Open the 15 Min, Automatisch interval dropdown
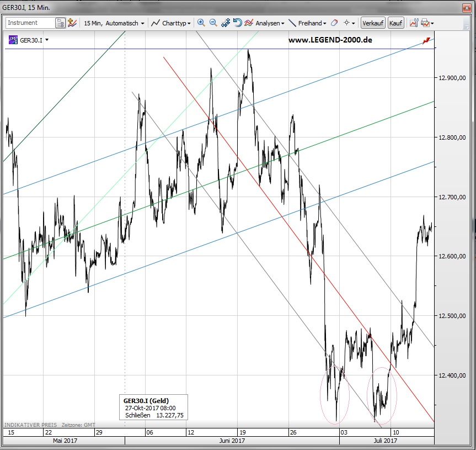 (114, 23)
